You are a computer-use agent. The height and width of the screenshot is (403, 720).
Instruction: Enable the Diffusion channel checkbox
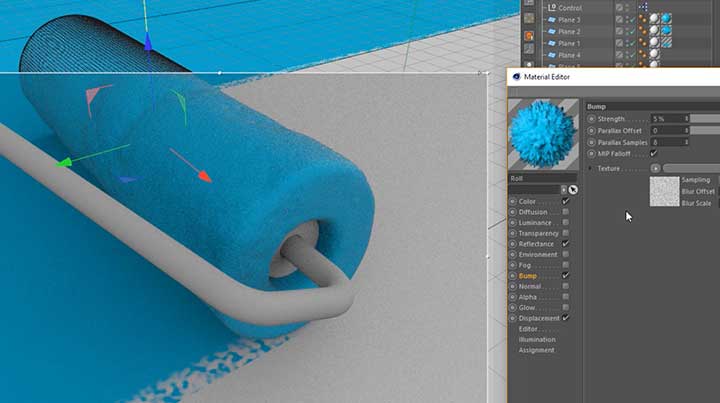click(565, 212)
